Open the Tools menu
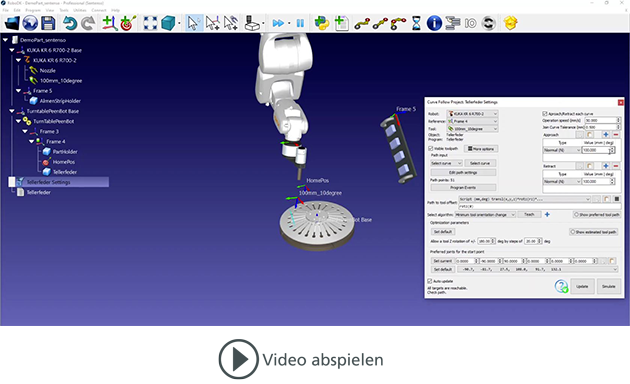 coord(64,10)
